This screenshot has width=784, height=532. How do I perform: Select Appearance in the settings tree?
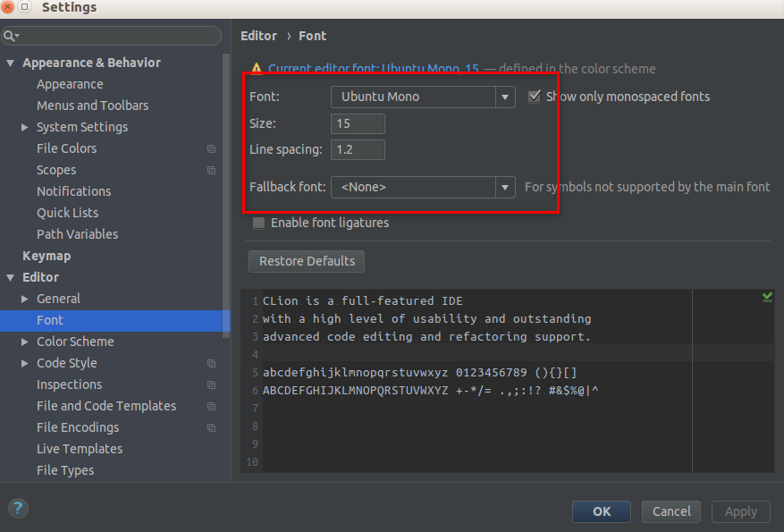point(70,84)
